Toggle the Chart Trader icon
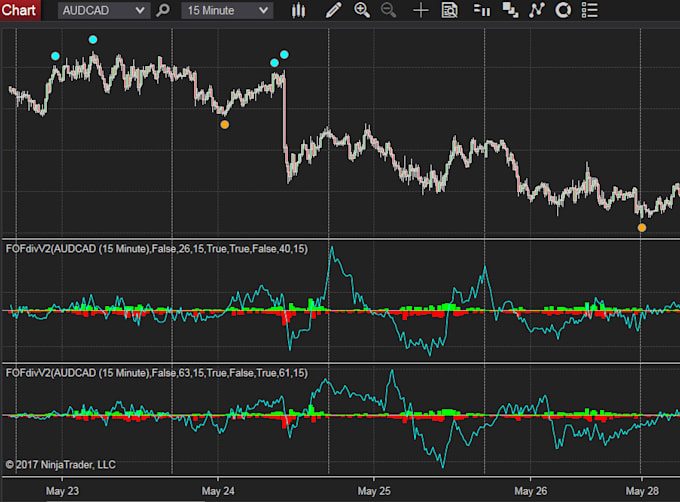Image resolution: width=680 pixels, height=502 pixels. (x=481, y=11)
